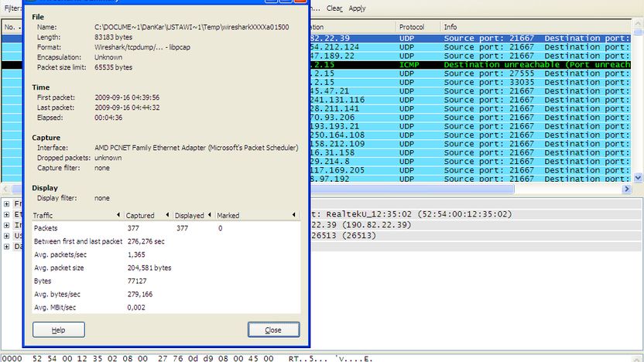
Task: Click the Avg. MBit/sec value 0,002
Action: [x=136, y=307]
